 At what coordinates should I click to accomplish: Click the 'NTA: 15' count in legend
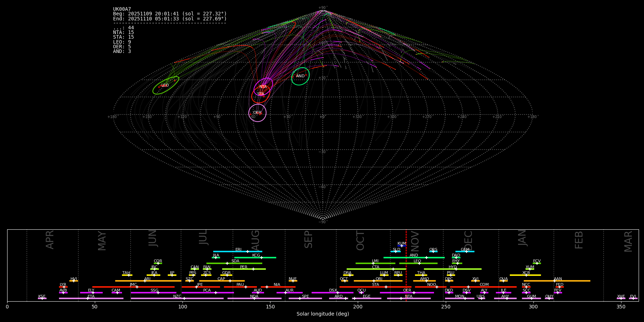123,33
